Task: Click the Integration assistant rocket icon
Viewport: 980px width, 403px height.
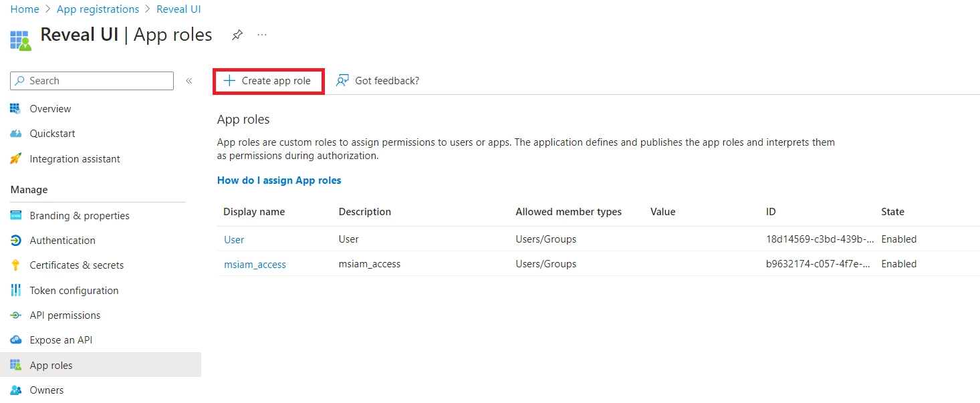Action: click(x=16, y=159)
